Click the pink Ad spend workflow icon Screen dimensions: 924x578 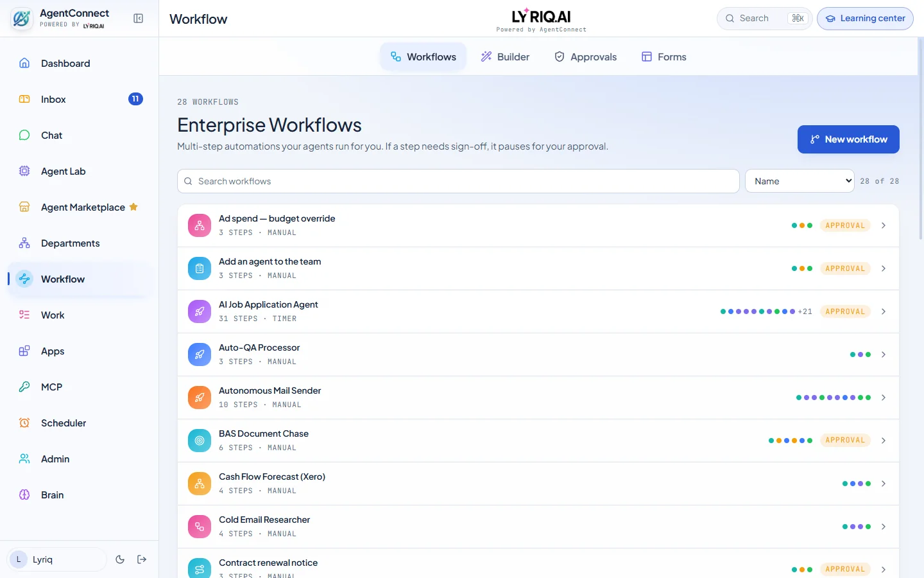(x=200, y=225)
